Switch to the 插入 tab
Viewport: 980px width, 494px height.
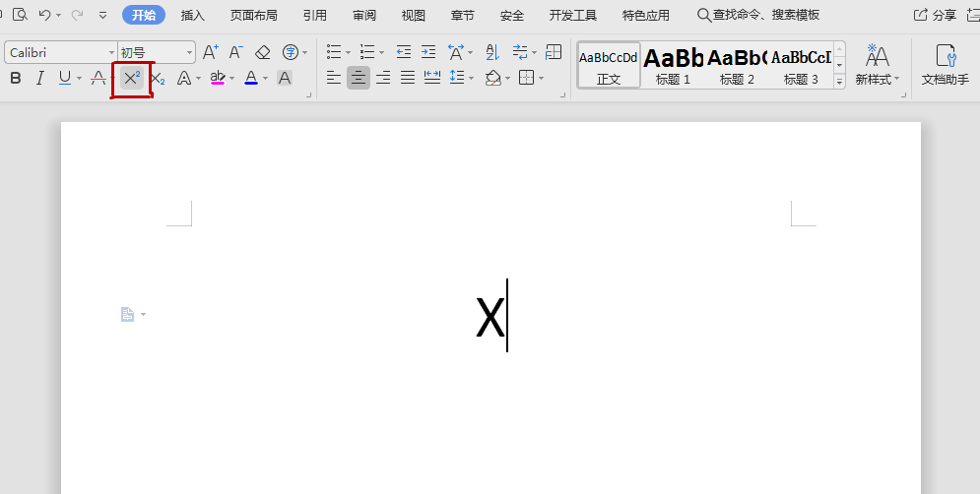pos(193,16)
